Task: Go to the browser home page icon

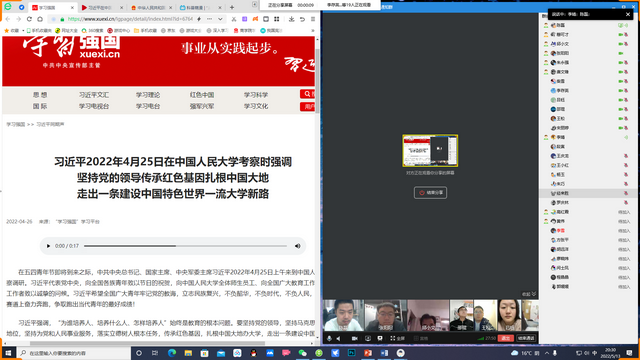Action: coord(40,19)
